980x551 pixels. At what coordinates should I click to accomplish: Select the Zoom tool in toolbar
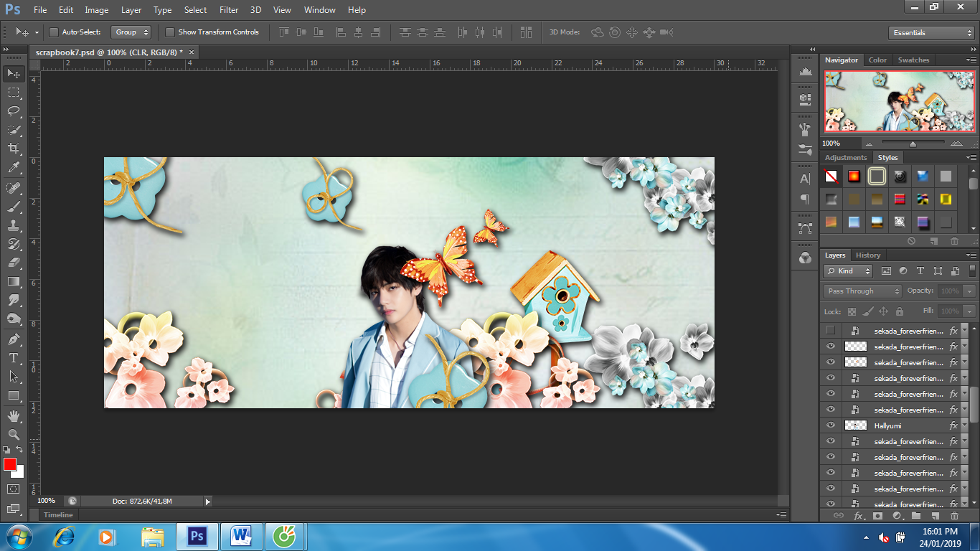click(14, 434)
